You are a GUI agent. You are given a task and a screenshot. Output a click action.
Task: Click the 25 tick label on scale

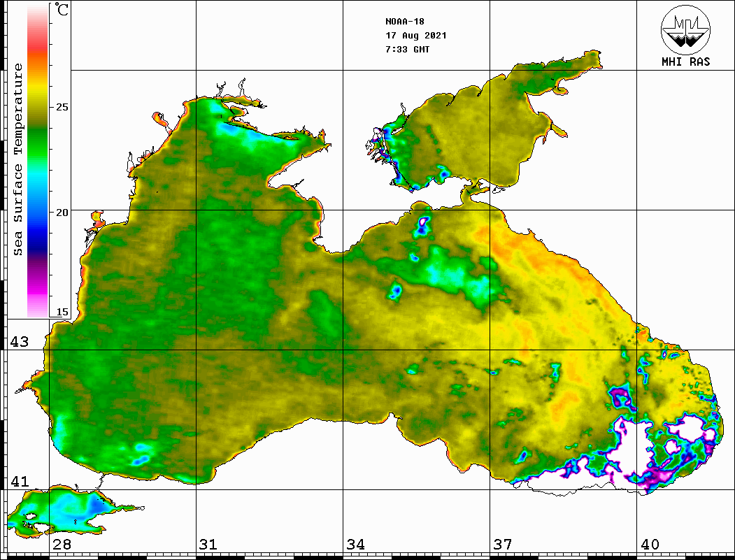pyautogui.click(x=62, y=107)
